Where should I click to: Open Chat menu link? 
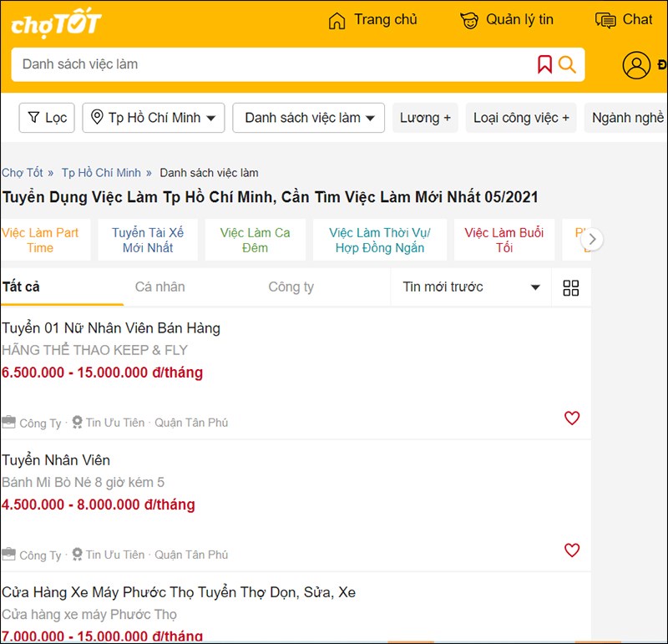pyautogui.click(x=637, y=19)
